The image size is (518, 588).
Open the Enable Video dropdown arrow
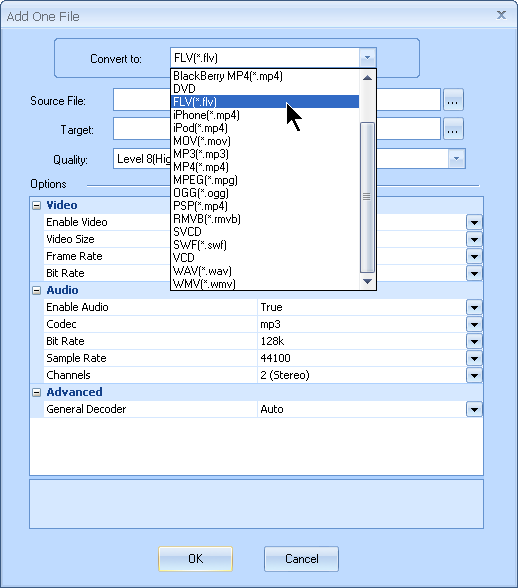(x=474, y=222)
